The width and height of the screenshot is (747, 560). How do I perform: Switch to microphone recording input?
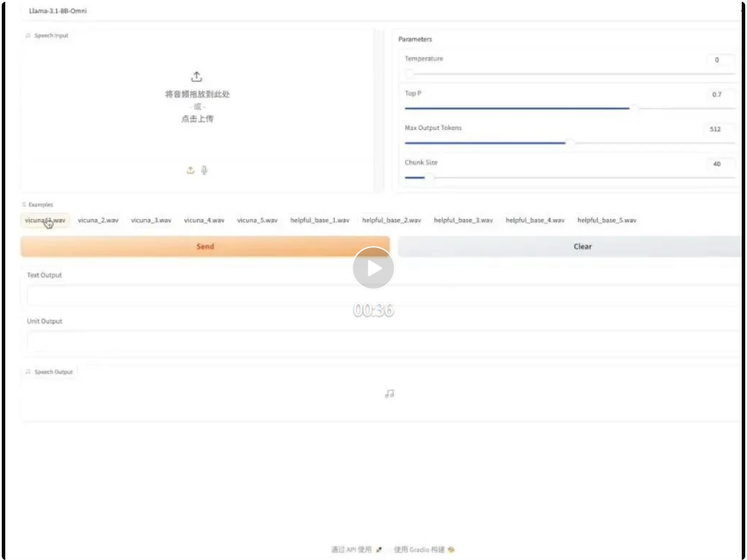click(204, 171)
